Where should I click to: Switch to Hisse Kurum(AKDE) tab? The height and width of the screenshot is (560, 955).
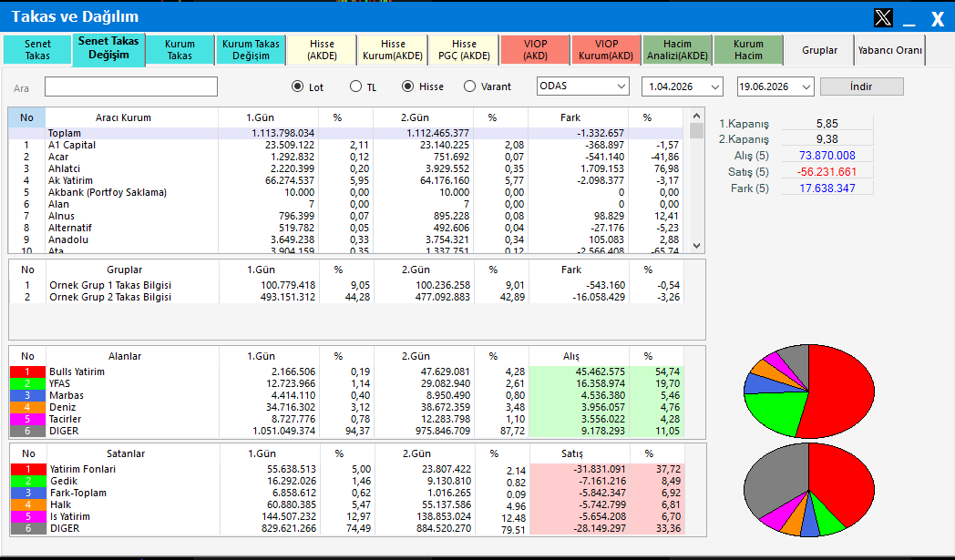(393, 49)
